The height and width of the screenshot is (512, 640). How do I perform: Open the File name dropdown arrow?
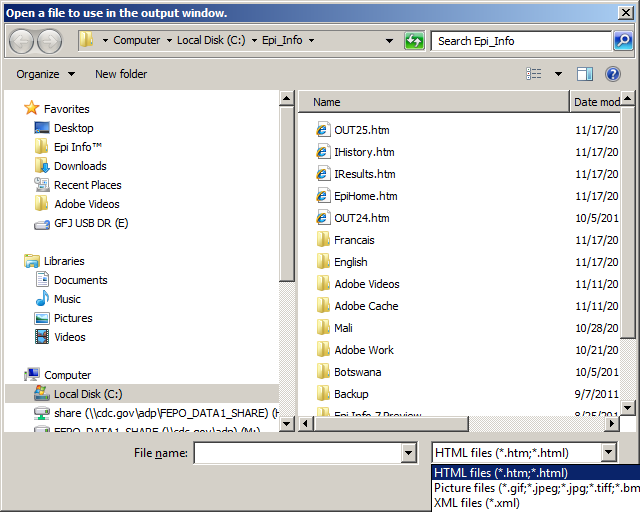coord(408,453)
